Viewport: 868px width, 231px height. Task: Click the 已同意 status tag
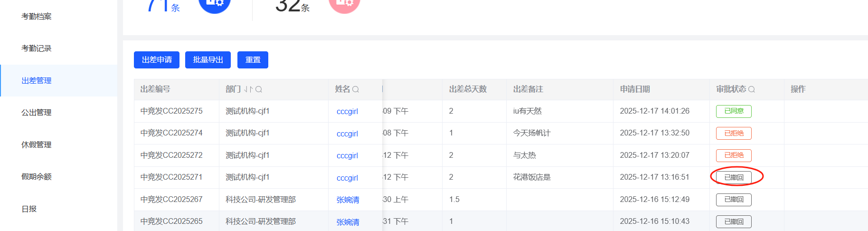point(734,111)
